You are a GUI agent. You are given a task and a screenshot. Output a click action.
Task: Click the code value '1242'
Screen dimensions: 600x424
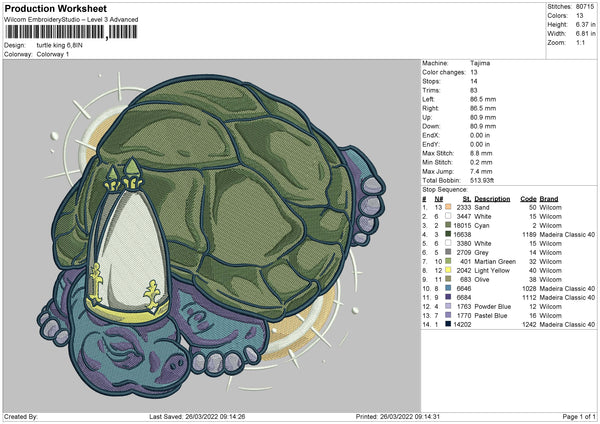click(529, 325)
